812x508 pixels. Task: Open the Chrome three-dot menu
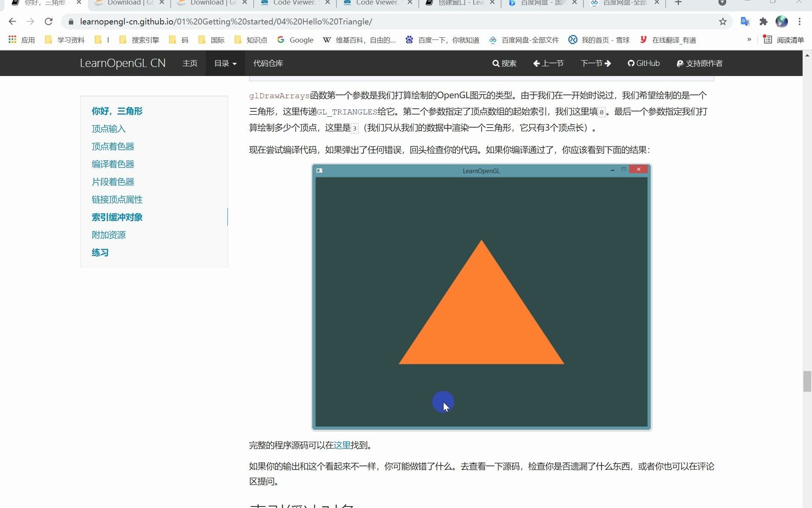click(x=800, y=21)
